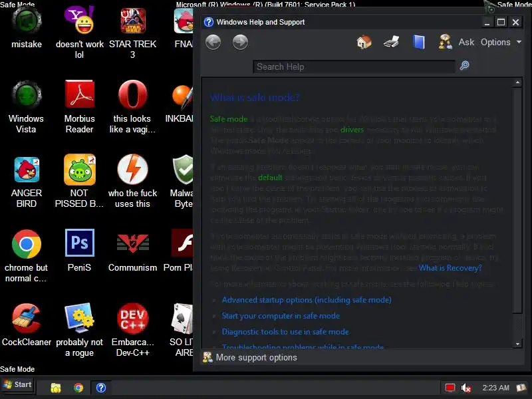Open 'Advanced startup options (including safe mode)' link
This screenshot has height=399, width=532.
coord(307,300)
